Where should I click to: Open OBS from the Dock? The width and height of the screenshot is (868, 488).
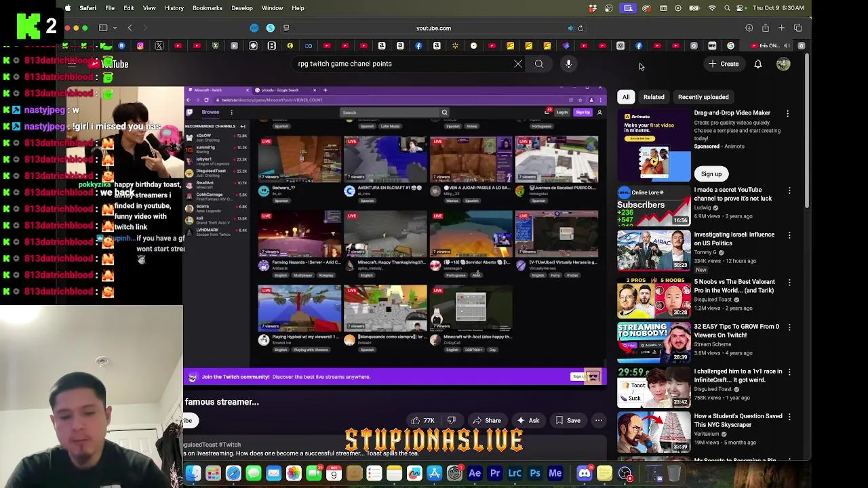coord(625,473)
